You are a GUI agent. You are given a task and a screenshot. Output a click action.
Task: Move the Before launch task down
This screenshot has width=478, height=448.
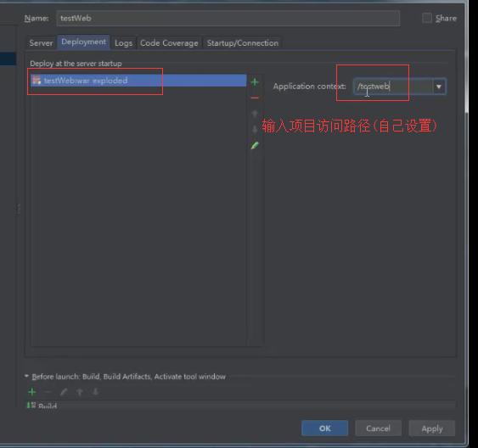pos(95,392)
